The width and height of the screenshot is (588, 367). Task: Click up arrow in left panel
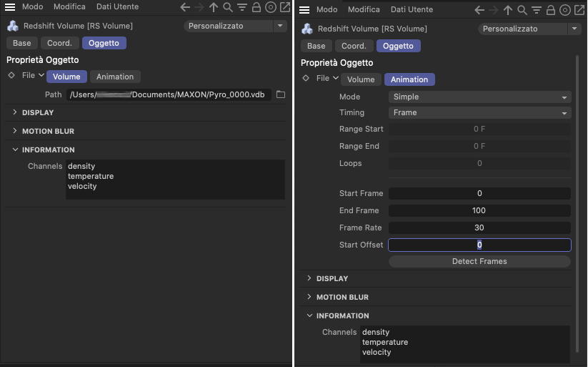click(214, 7)
